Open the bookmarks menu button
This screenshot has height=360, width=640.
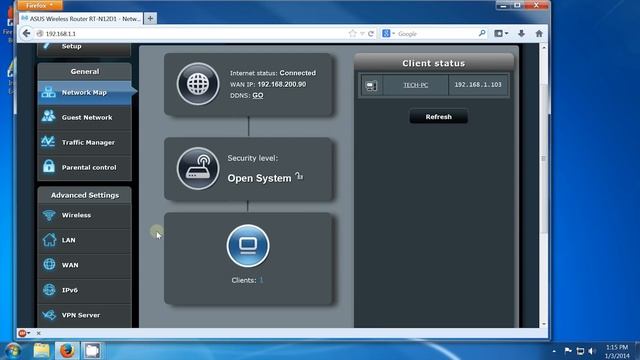(501, 33)
